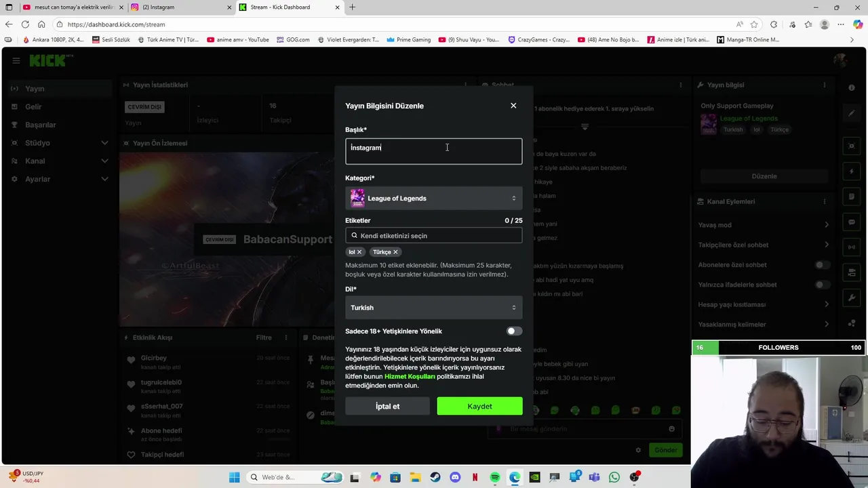Open browser Settings and more menu
This screenshot has width=868, height=488.
841,24
